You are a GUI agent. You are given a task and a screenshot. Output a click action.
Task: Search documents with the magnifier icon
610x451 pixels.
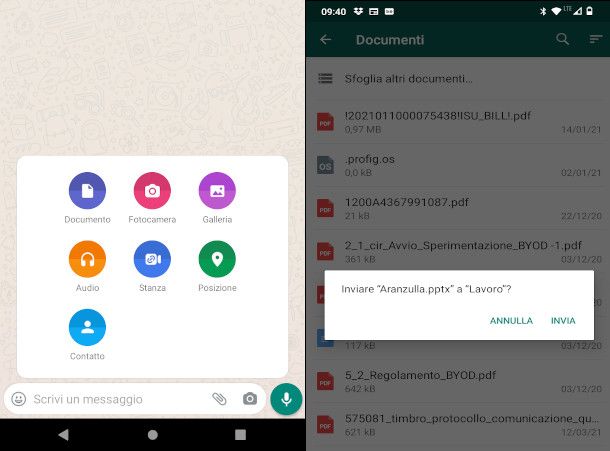tap(562, 39)
